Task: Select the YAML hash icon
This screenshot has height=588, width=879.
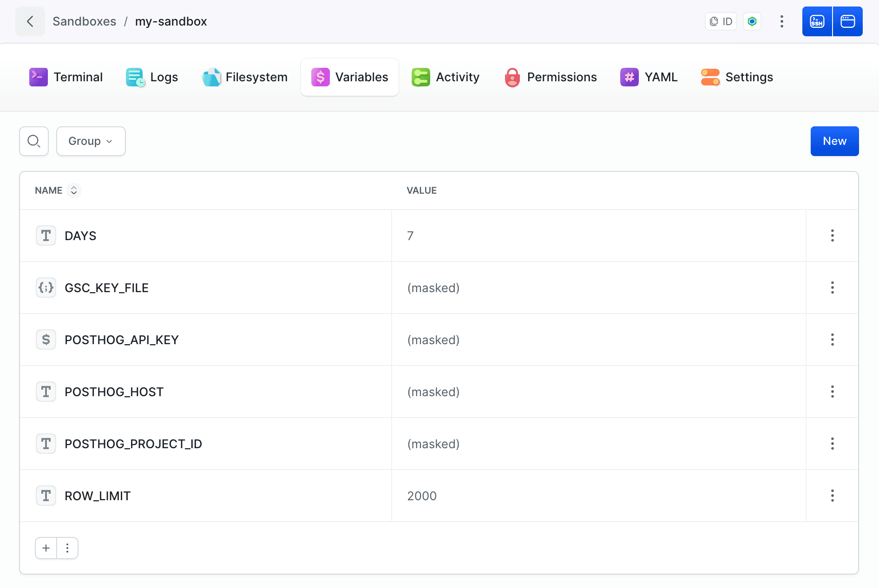Action: [629, 77]
